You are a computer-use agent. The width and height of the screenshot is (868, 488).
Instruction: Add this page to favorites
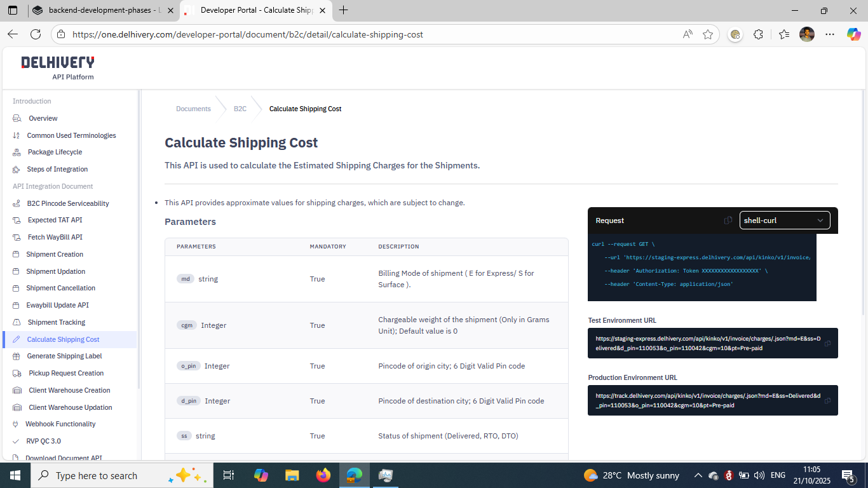pyautogui.click(x=708, y=34)
